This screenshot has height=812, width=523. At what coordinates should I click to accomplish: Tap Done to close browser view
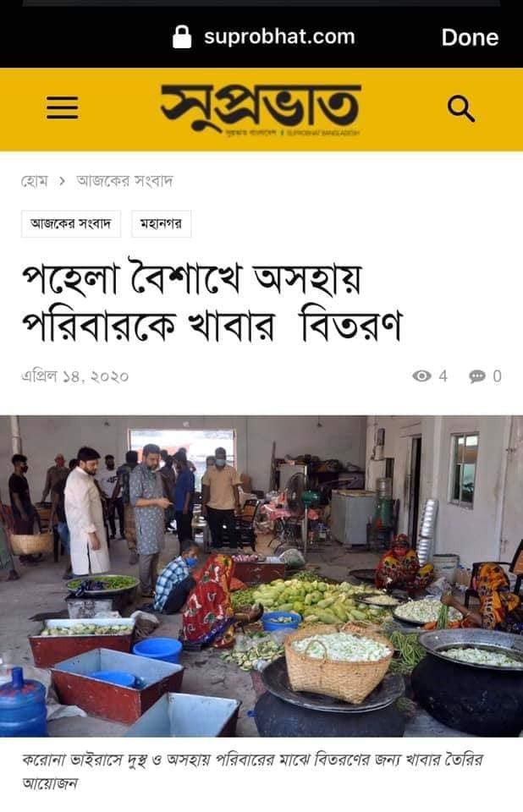click(x=470, y=37)
